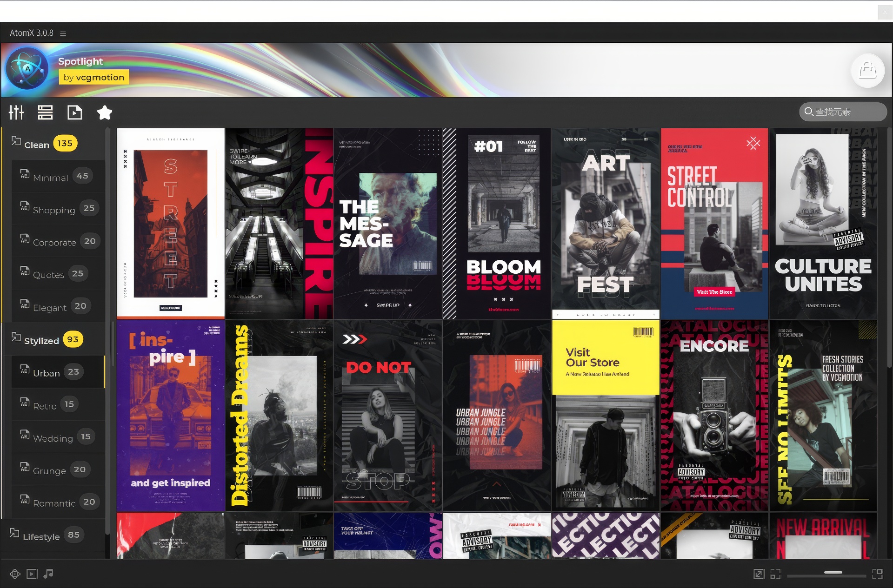Expand the Lifestyle category
The width and height of the screenshot is (893, 588).
[53, 535]
